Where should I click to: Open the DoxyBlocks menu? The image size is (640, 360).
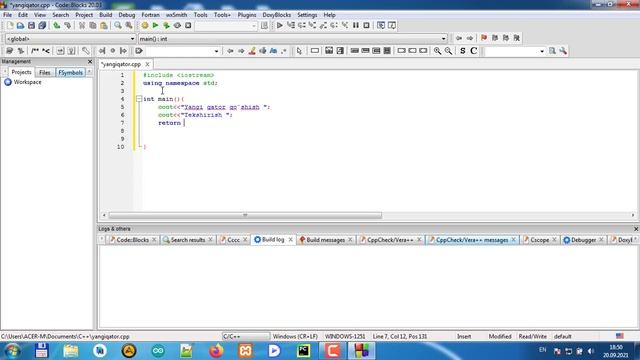point(276,15)
